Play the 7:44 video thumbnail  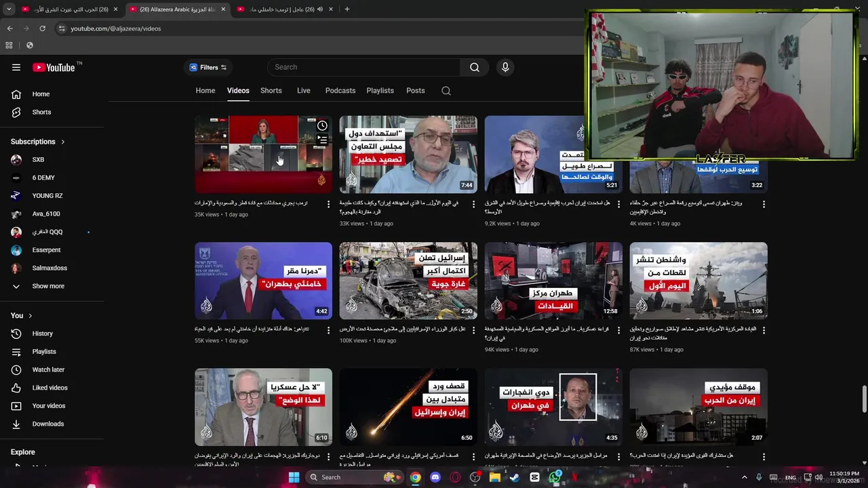(x=408, y=155)
